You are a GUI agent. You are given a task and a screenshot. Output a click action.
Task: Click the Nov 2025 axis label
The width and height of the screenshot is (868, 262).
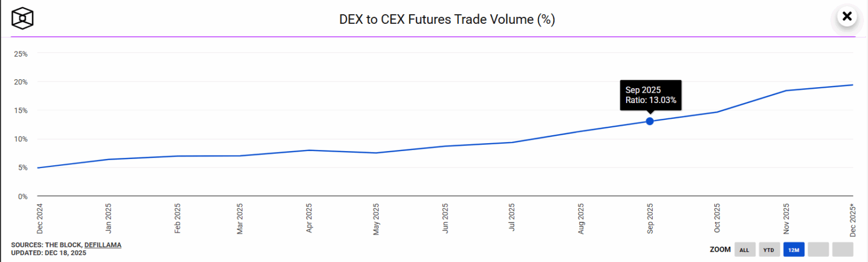[x=785, y=218]
